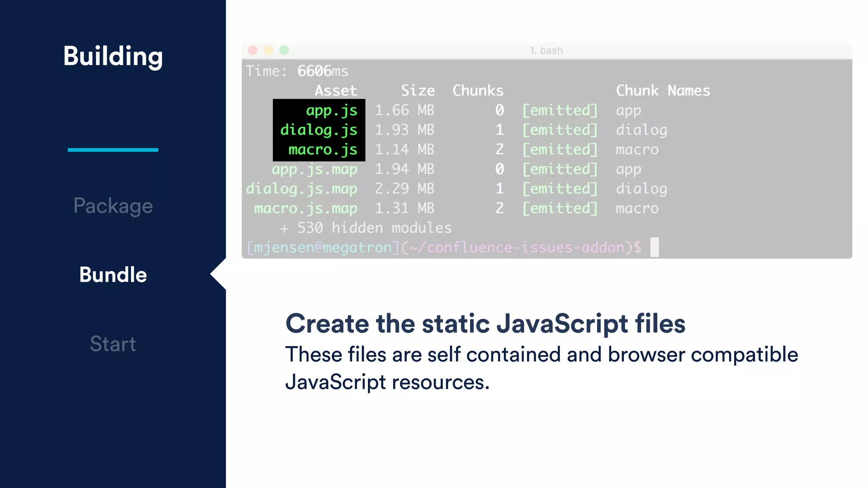Click the highlighted app.js asset
The width and height of the screenshot is (868, 488).
331,111
